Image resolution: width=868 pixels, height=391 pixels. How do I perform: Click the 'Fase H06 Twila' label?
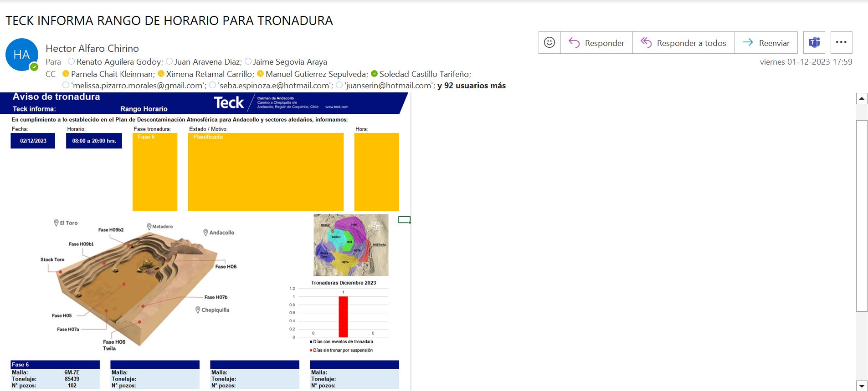click(114, 345)
